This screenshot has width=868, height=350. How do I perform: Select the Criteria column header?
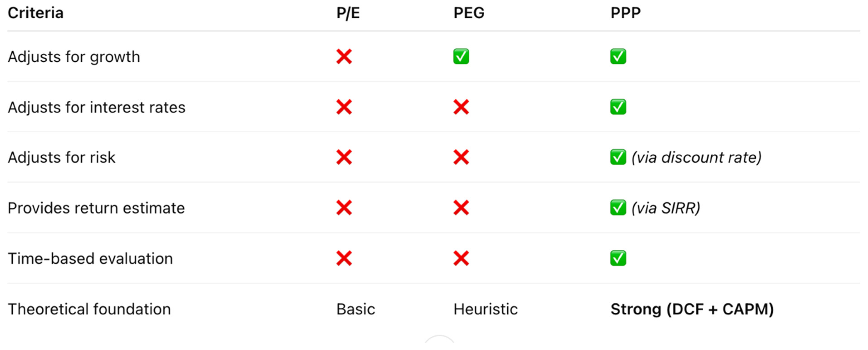pyautogui.click(x=35, y=13)
